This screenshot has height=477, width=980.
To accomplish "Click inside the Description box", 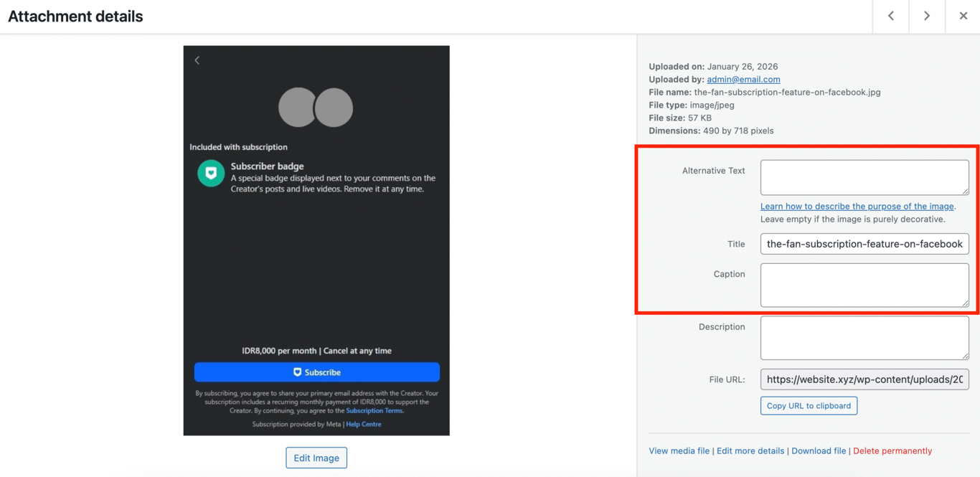I will (x=864, y=337).
